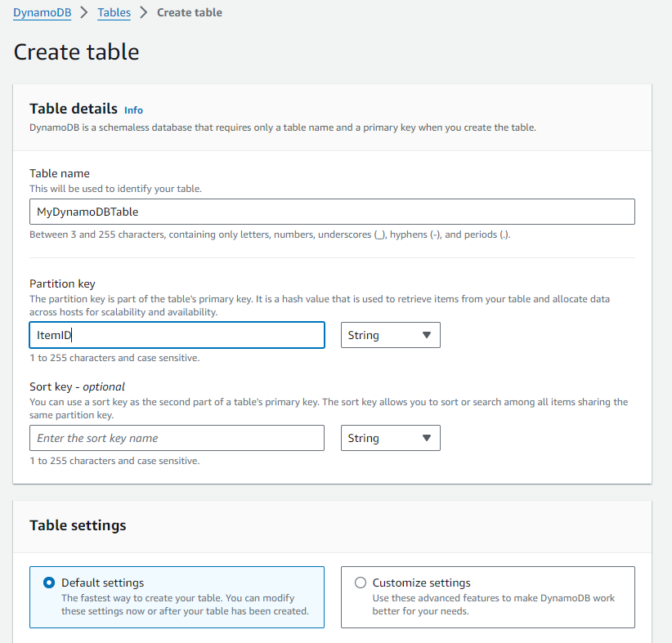Go to the Tables breadcrumb link
Image resolution: width=672 pixels, height=643 pixels.
coord(114,12)
